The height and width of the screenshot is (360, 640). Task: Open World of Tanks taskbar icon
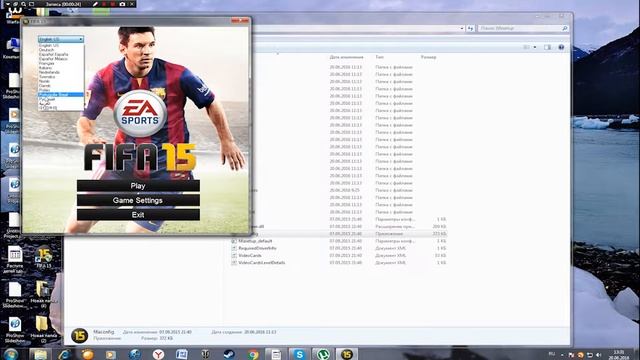pyautogui.click(x=205, y=354)
